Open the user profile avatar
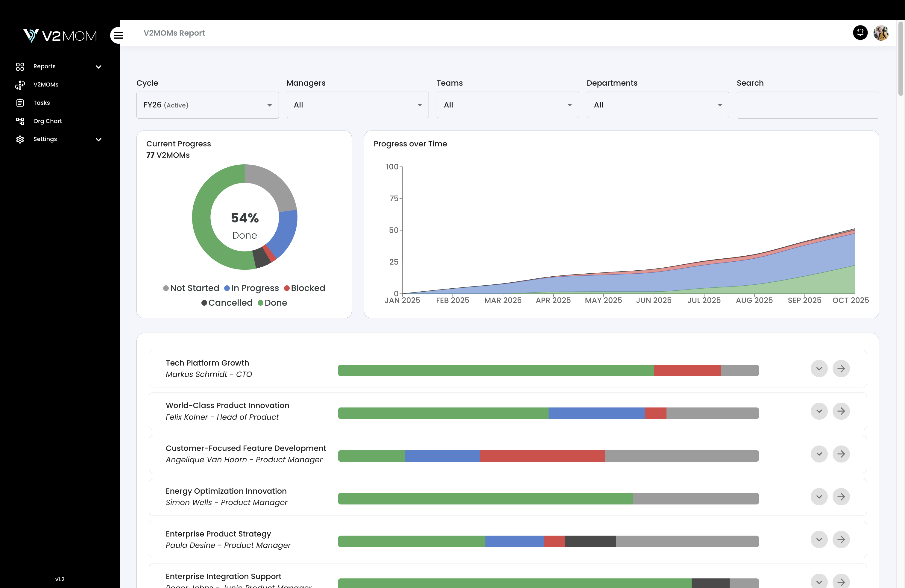 click(x=881, y=33)
